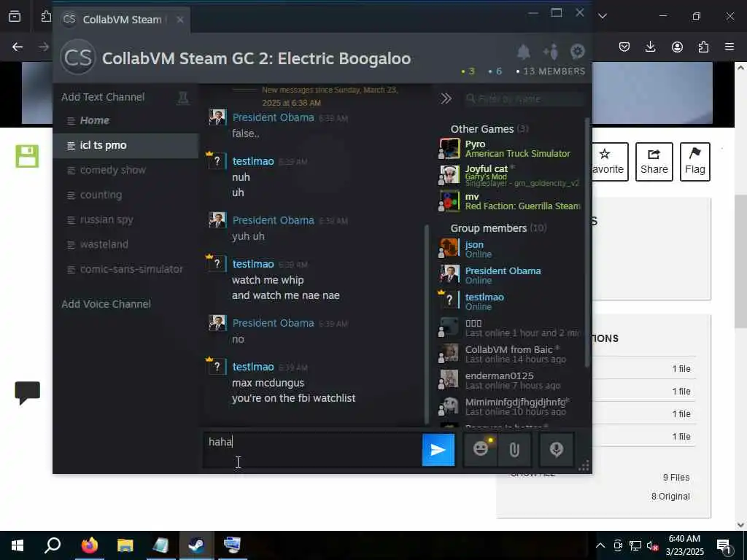
Task: Send the typed chat message
Action: (438, 449)
